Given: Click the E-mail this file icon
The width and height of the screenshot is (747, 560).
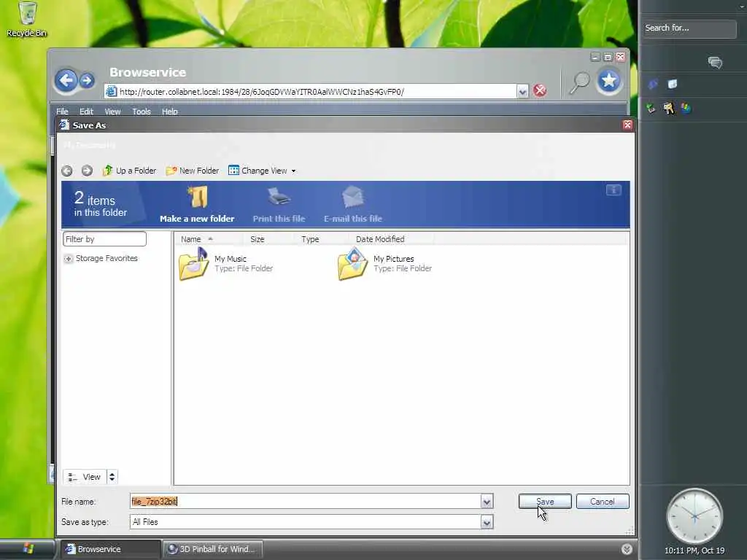Looking at the screenshot, I should (x=353, y=197).
